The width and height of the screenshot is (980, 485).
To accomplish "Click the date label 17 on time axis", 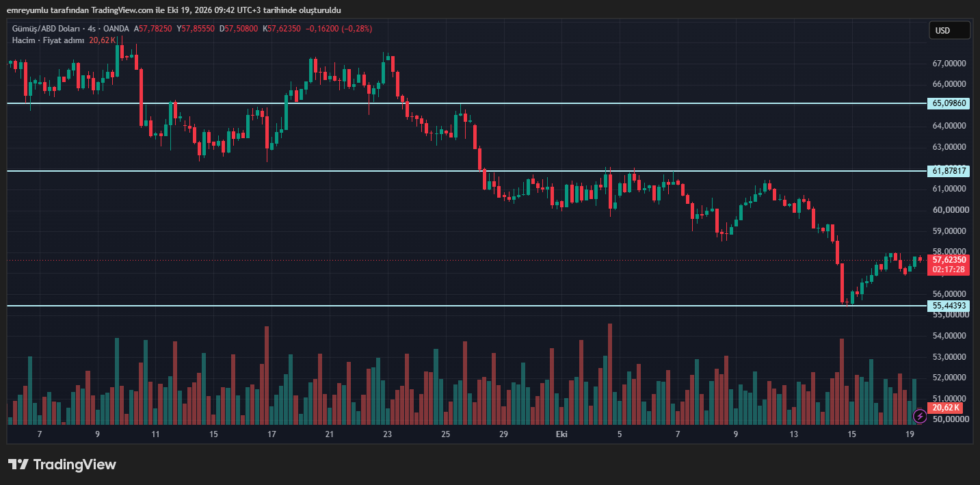I will click(272, 434).
